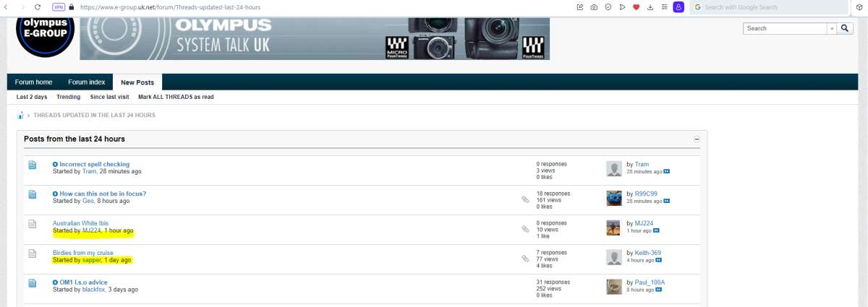
Task: Jump to first unread in OM1 I.s.o advice
Action: coord(55,282)
